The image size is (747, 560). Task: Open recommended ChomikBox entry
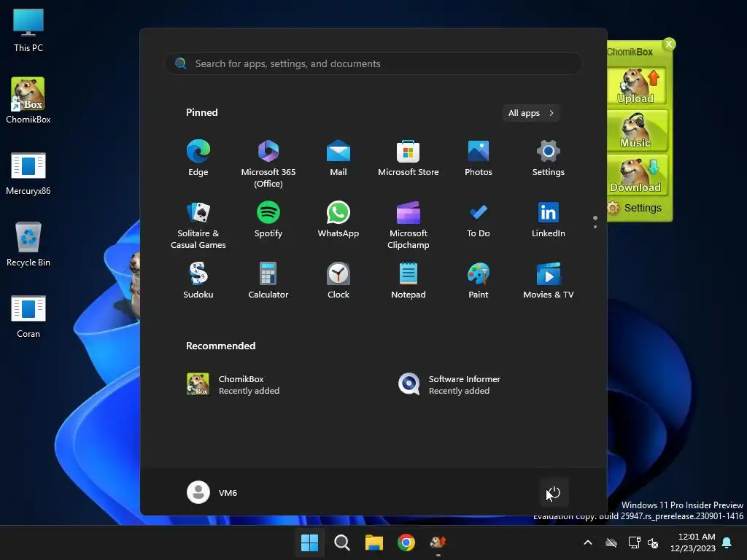click(x=233, y=384)
